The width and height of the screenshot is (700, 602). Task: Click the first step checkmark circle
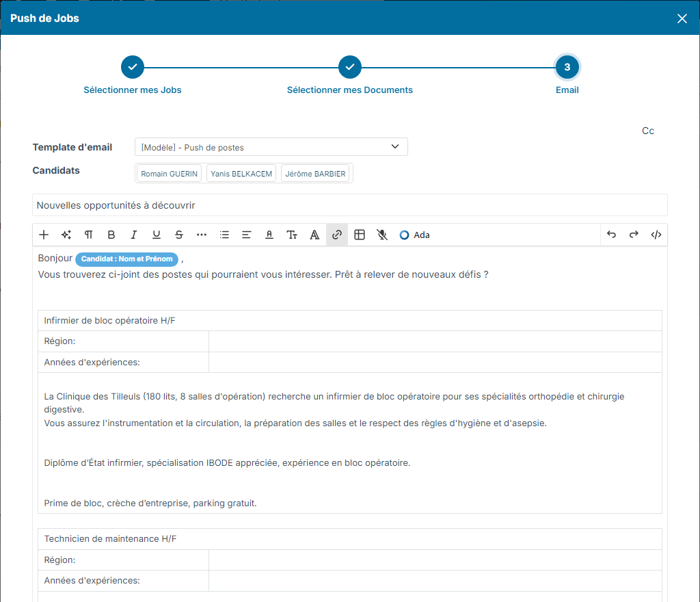click(x=133, y=67)
